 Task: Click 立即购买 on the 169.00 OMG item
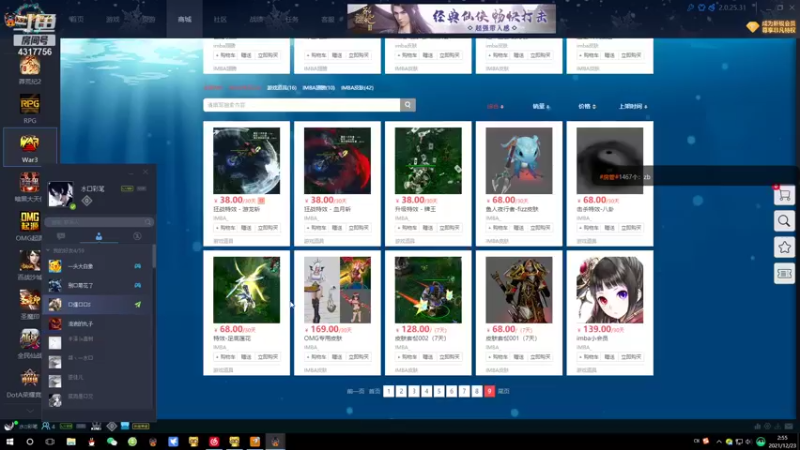(358, 357)
